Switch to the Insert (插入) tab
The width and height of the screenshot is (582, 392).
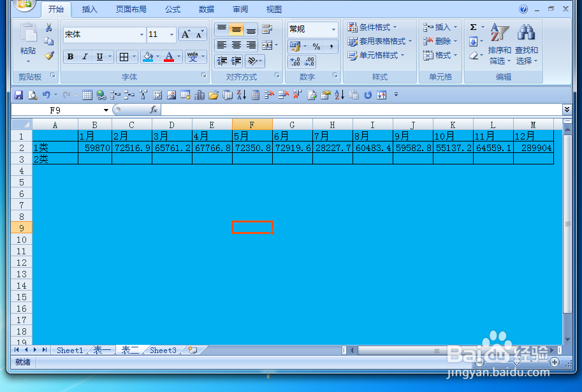click(90, 10)
